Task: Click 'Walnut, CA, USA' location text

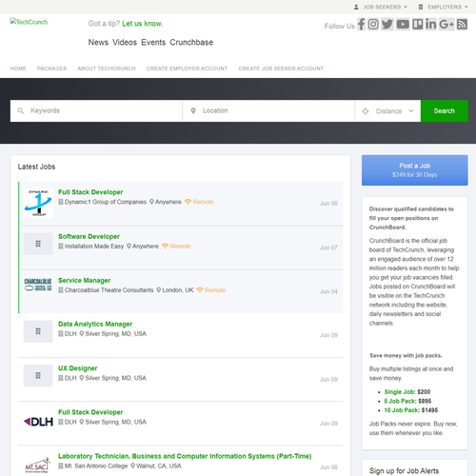Action: click(159, 466)
